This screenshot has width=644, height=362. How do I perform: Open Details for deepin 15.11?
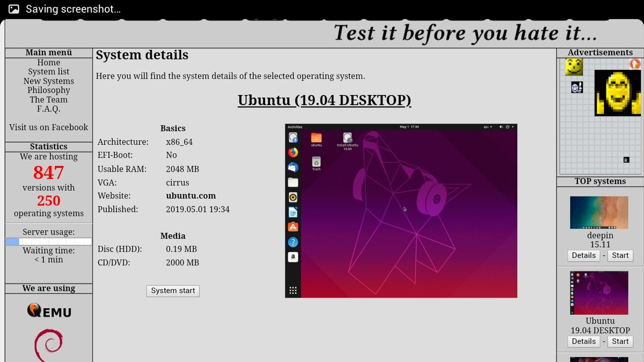[x=584, y=255]
